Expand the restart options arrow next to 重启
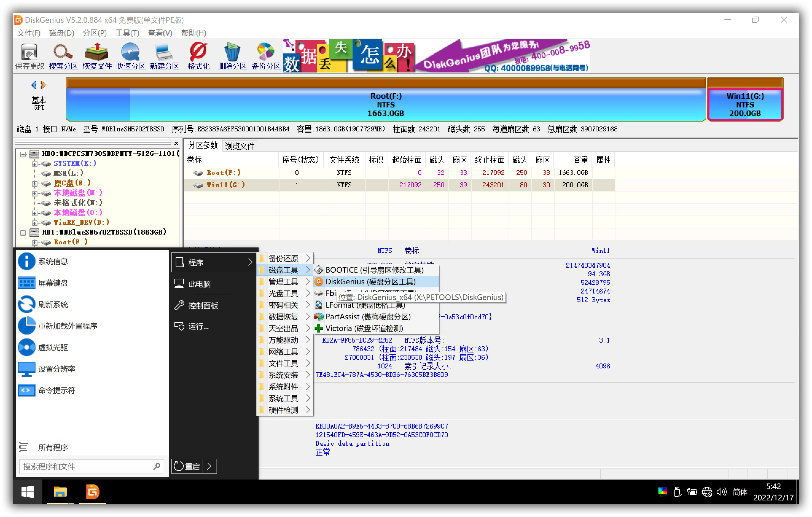The height and width of the screenshot is (517, 812). click(x=209, y=466)
